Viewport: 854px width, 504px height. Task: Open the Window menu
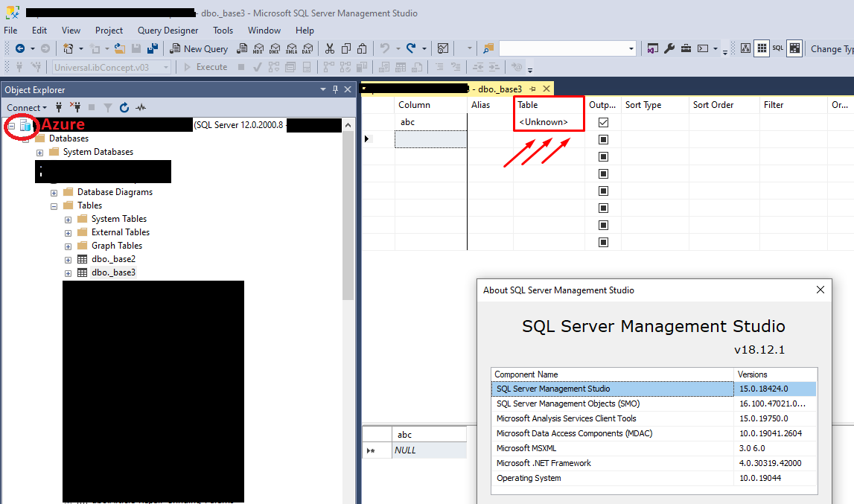pyautogui.click(x=264, y=31)
